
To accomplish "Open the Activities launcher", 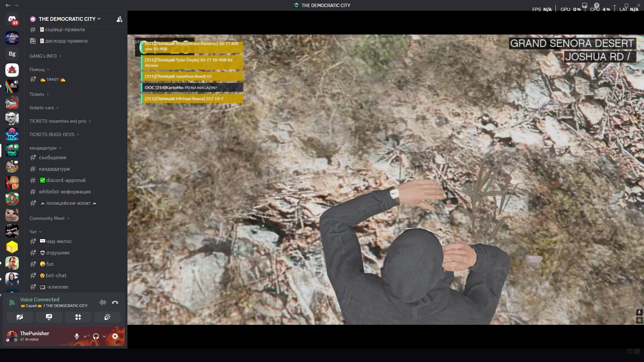I will coord(78,317).
